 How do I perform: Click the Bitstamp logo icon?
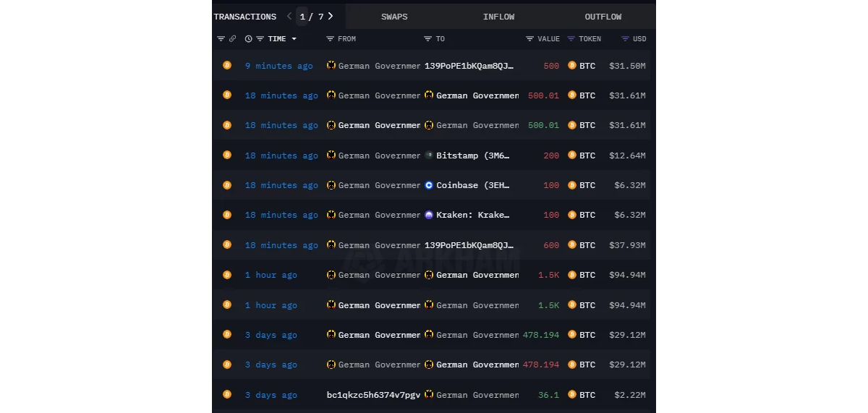(x=429, y=155)
